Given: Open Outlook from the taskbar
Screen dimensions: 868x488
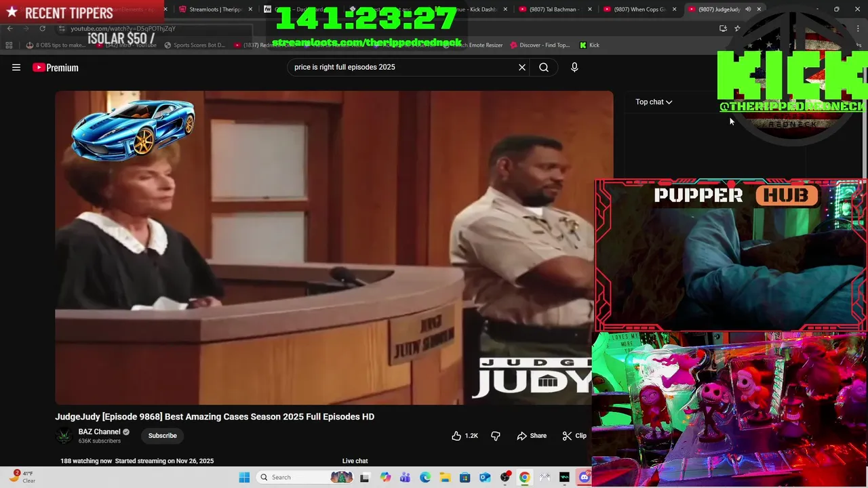Looking at the screenshot, I should [x=485, y=477].
